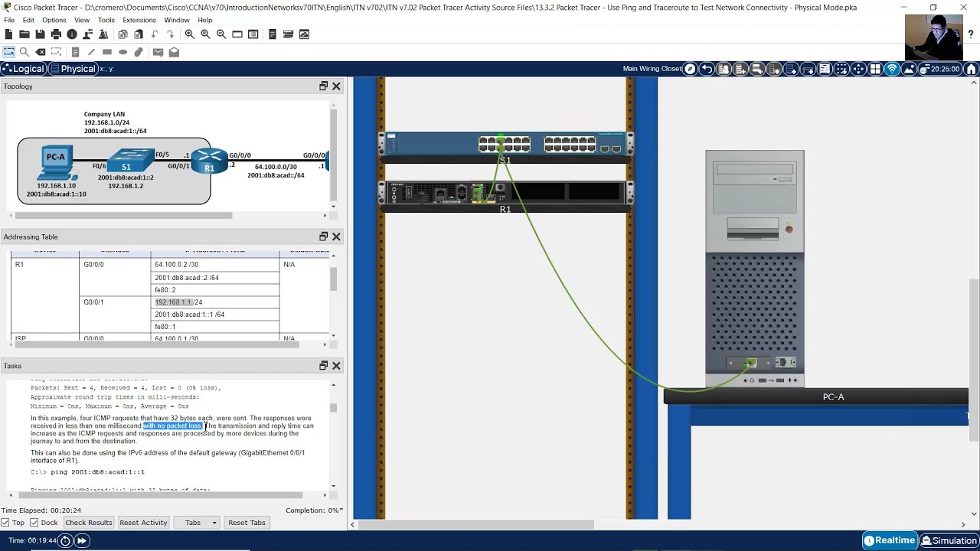
Task: Undo the last action
Action: [155, 34]
